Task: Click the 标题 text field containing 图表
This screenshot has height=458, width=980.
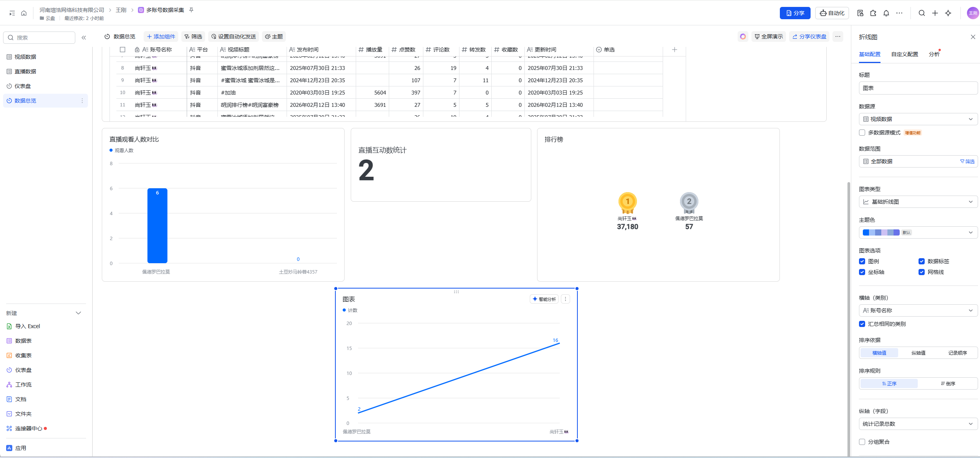Action: tap(918, 88)
